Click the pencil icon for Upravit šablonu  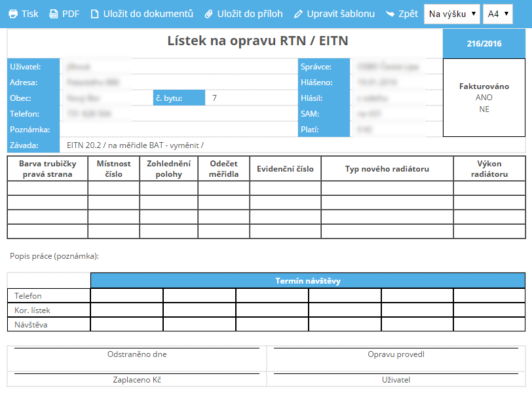[x=298, y=14]
